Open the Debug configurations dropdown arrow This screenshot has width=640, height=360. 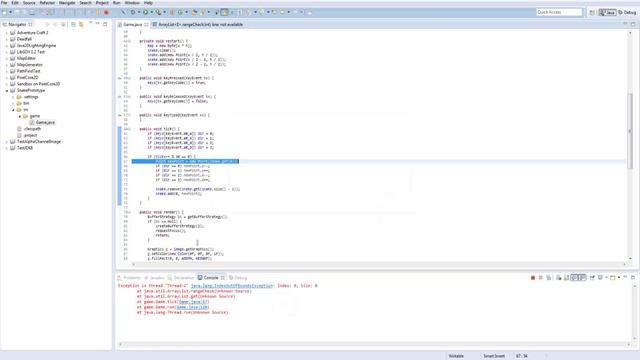pyautogui.click(x=139, y=12)
